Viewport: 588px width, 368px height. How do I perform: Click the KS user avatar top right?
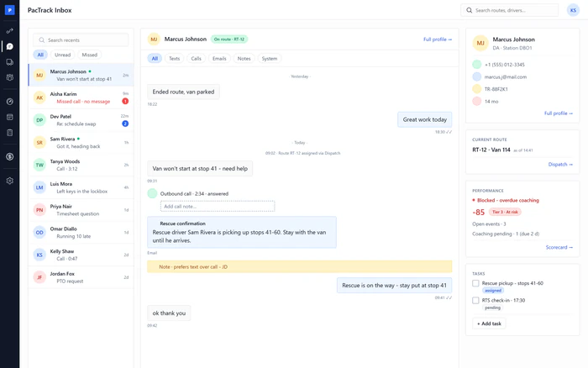[x=573, y=10]
